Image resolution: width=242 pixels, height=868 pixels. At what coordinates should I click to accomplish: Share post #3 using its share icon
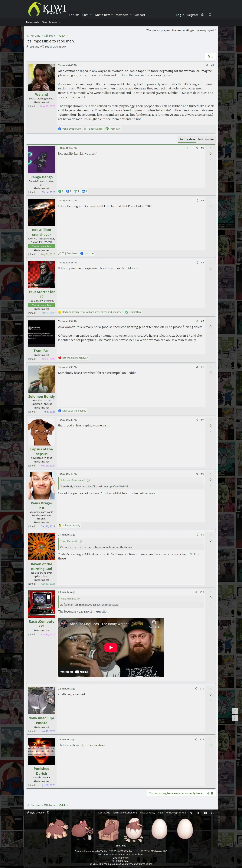tap(197, 200)
